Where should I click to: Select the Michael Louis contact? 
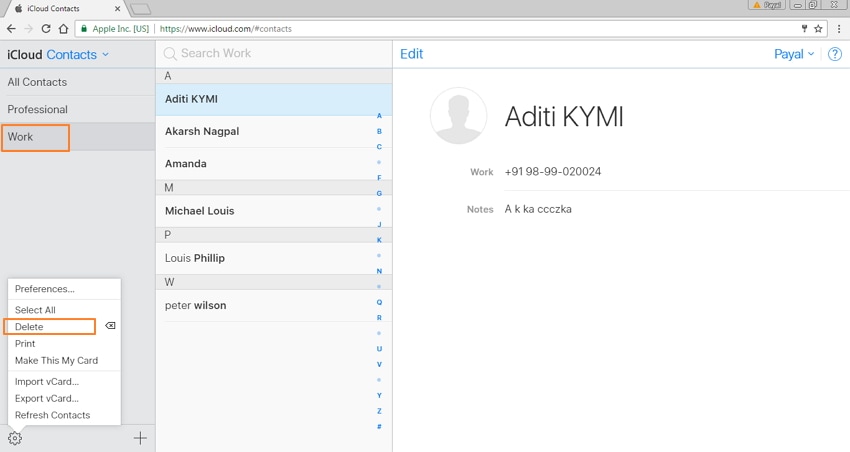(x=274, y=211)
